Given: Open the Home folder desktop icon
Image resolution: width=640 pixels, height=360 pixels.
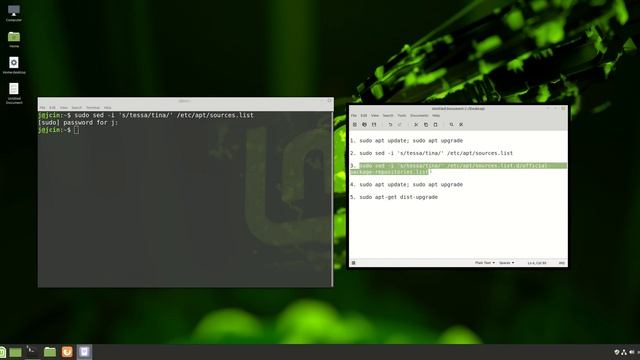Looking at the screenshot, I should click(x=14, y=39).
